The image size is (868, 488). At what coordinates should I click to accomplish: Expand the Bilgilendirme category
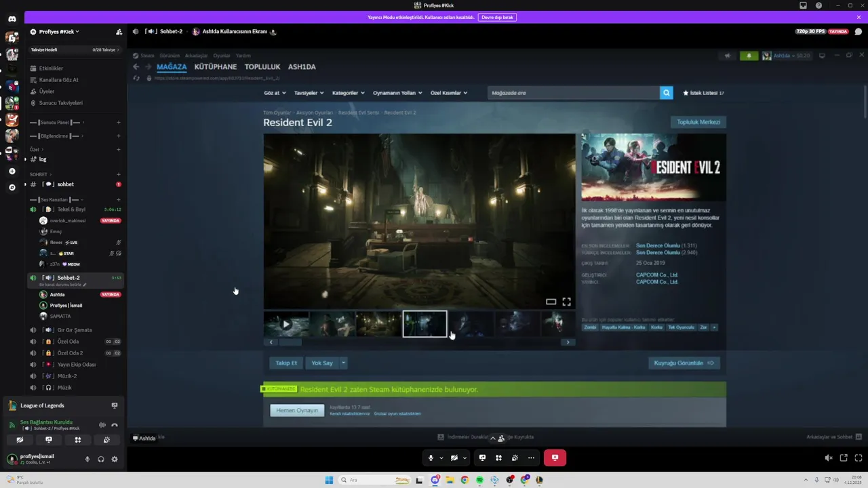(56, 136)
